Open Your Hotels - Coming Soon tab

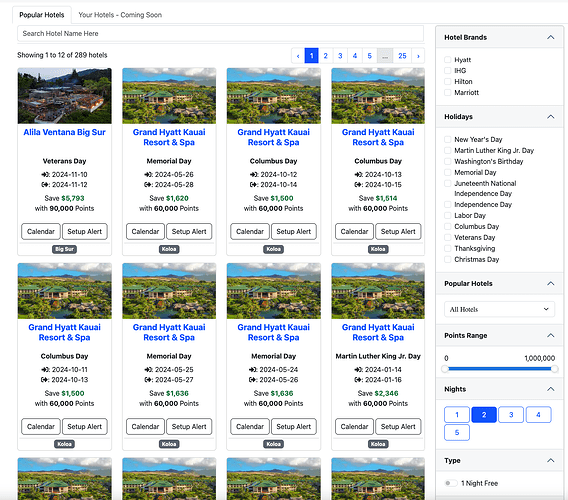(x=120, y=15)
